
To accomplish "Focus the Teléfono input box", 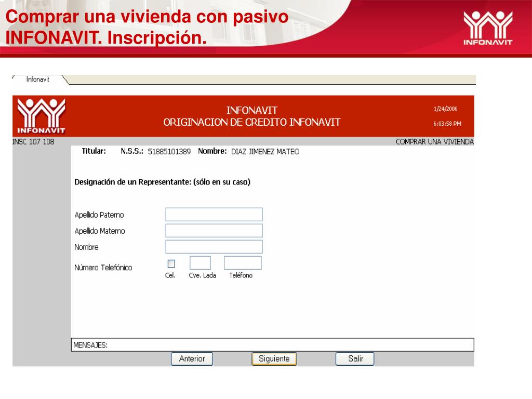I will 243,263.
